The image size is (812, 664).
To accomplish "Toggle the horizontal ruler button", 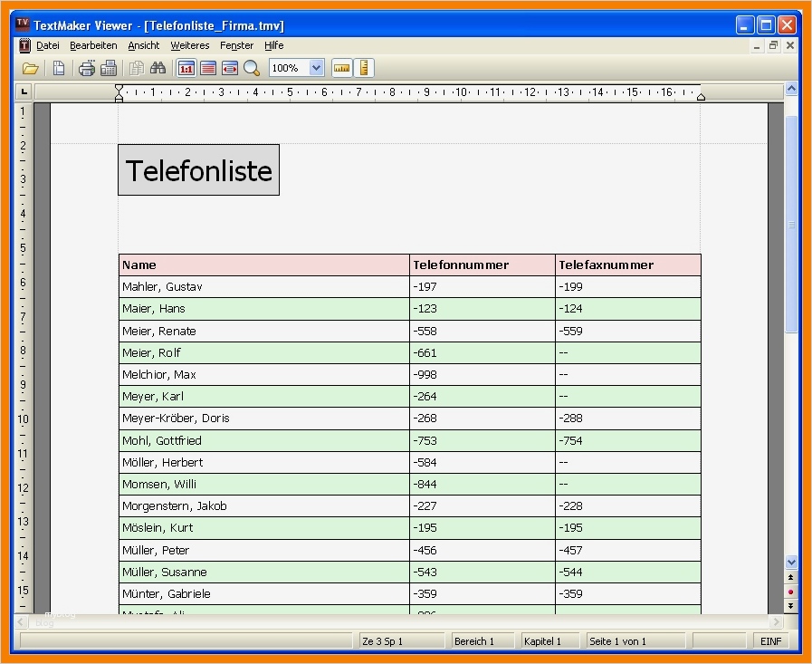I will coord(341,68).
